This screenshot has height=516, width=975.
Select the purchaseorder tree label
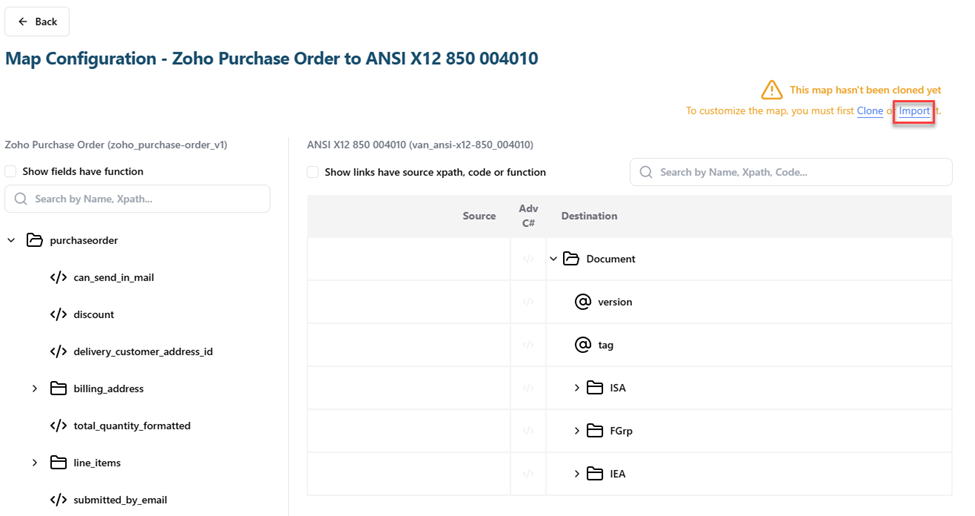click(84, 241)
